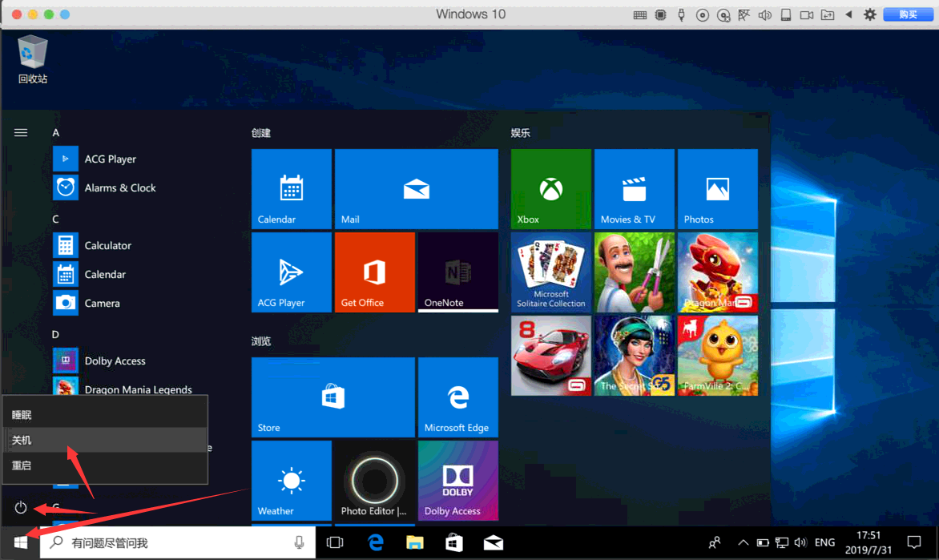Click the Get Office tile
939x560 pixels.
point(374,272)
